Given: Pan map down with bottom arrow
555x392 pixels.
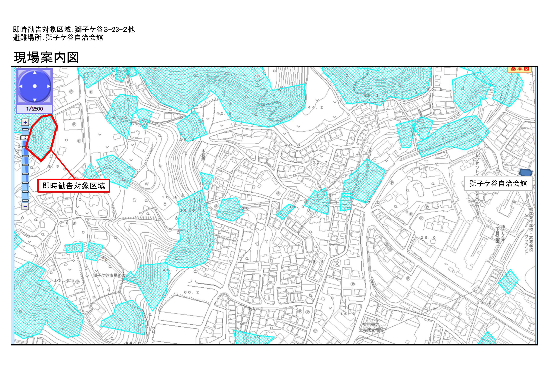Looking at the screenshot, I should (35, 100).
